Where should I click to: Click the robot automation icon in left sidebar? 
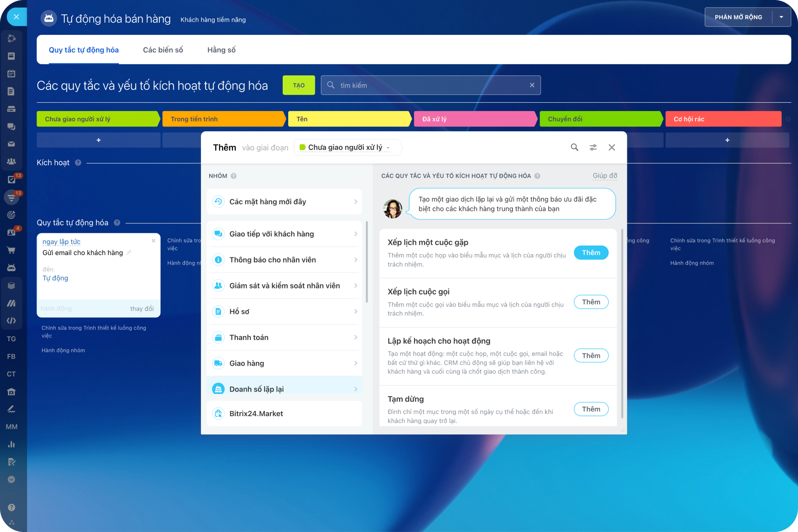[x=11, y=268]
